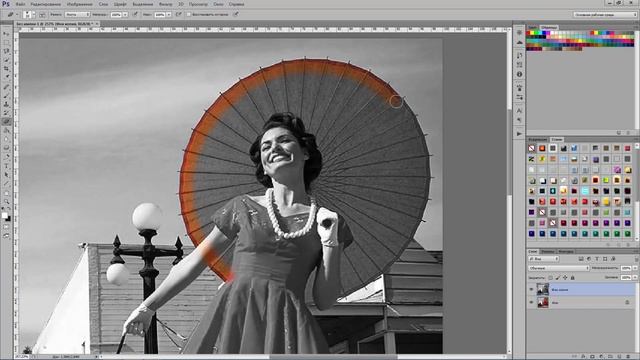Toggle Lock transparent pixels
640x360 pixels.
pyautogui.click(x=550, y=278)
